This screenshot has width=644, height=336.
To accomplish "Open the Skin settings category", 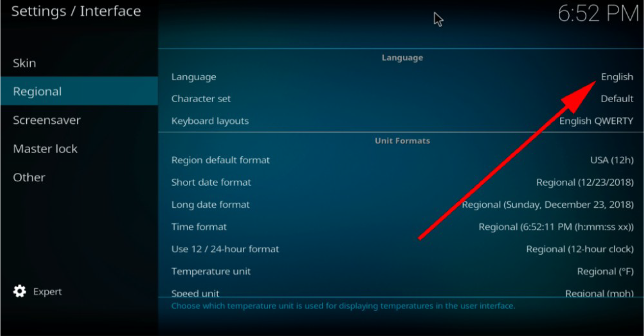I will 79,63.
